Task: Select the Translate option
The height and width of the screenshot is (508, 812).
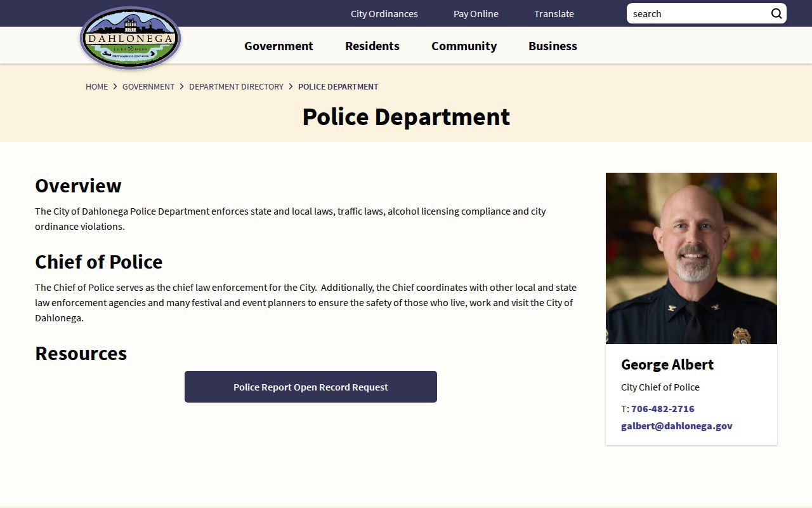Action: 554,13
